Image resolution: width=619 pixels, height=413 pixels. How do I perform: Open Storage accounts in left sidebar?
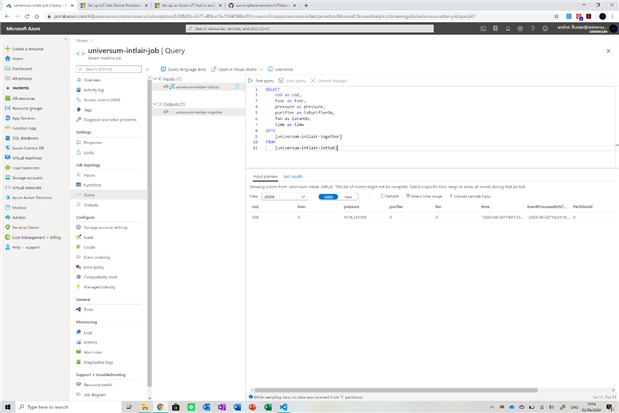pos(27,177)
